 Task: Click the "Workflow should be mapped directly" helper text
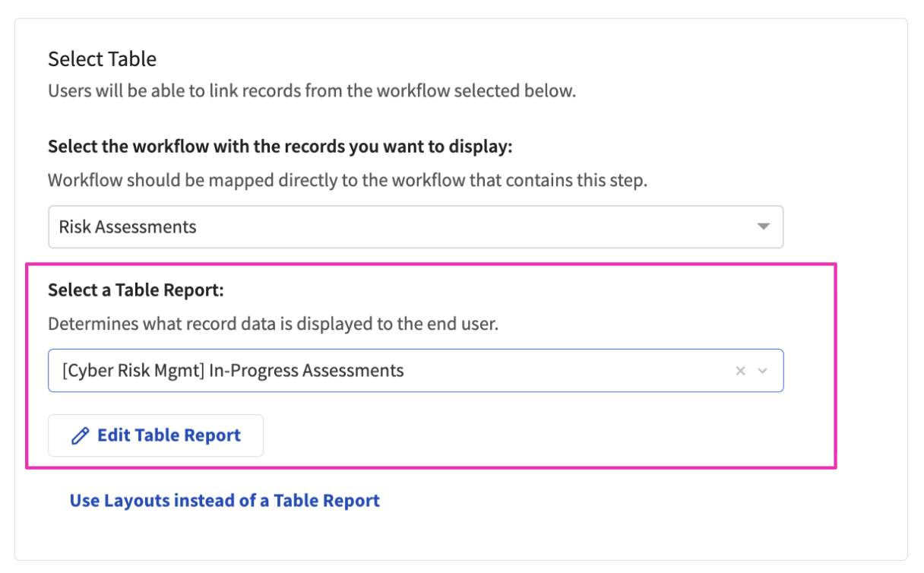(347, 182)
